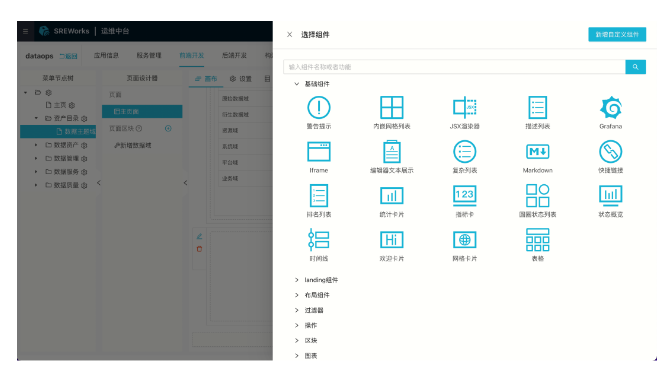Choose the 快捷链接 chain-link shortcut component
This screenshot has height=371, width=670.
pos(611,151)
